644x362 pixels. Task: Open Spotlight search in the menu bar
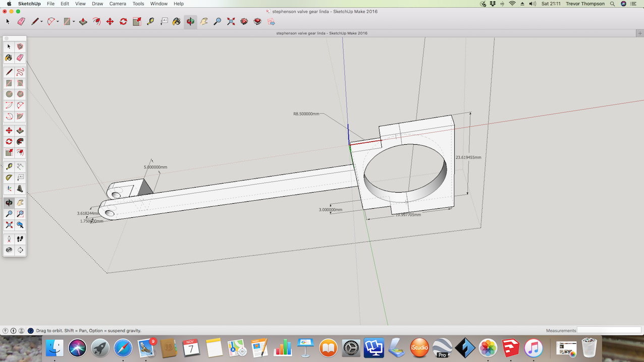pos(612,4)
